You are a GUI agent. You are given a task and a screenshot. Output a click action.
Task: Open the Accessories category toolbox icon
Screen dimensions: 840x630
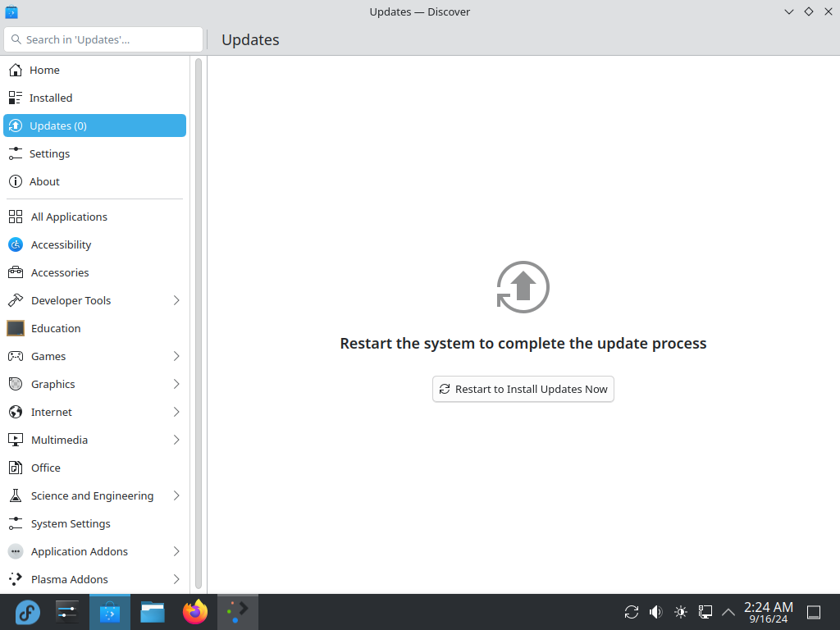[16, 272]
